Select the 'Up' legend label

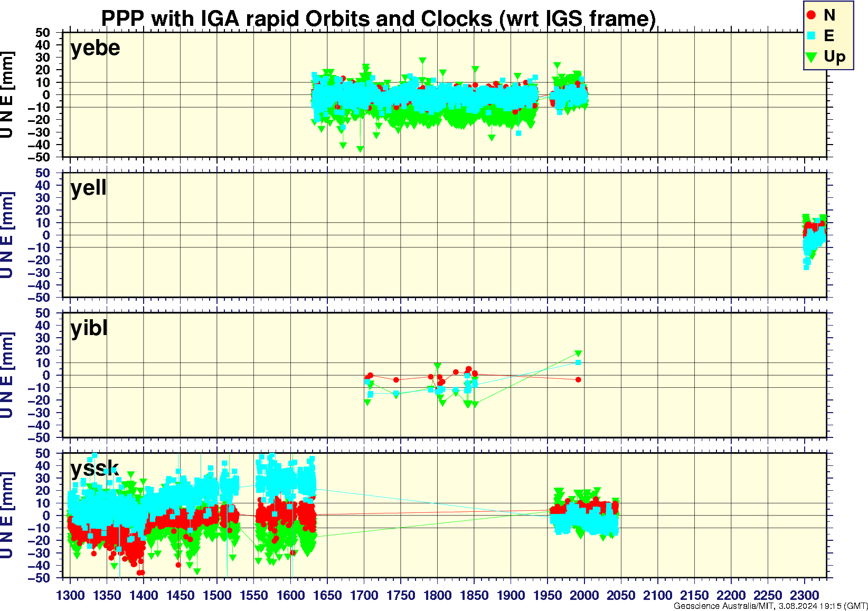click(x=835, y=57)
